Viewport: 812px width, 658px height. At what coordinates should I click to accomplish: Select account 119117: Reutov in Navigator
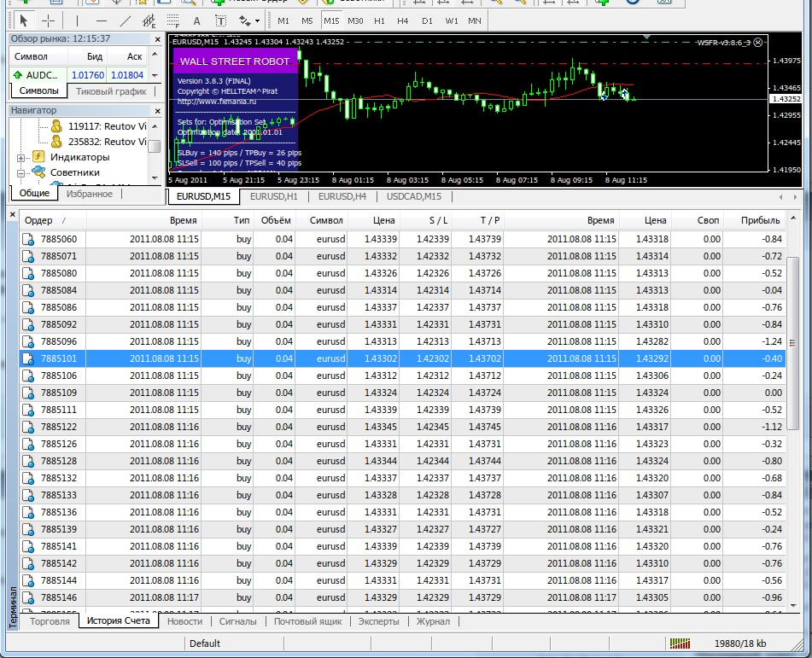pos(100,126)
